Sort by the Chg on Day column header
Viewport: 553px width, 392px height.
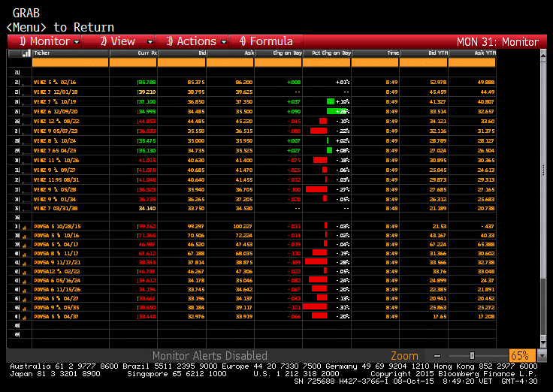(278, 53)
